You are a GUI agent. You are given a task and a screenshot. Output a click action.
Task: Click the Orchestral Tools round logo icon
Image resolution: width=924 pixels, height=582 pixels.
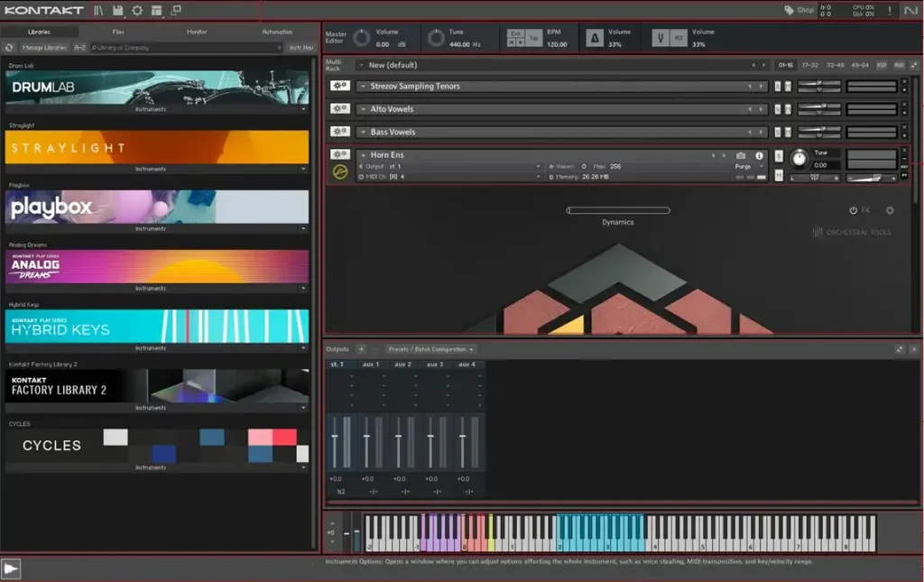(x=340, y=172)
